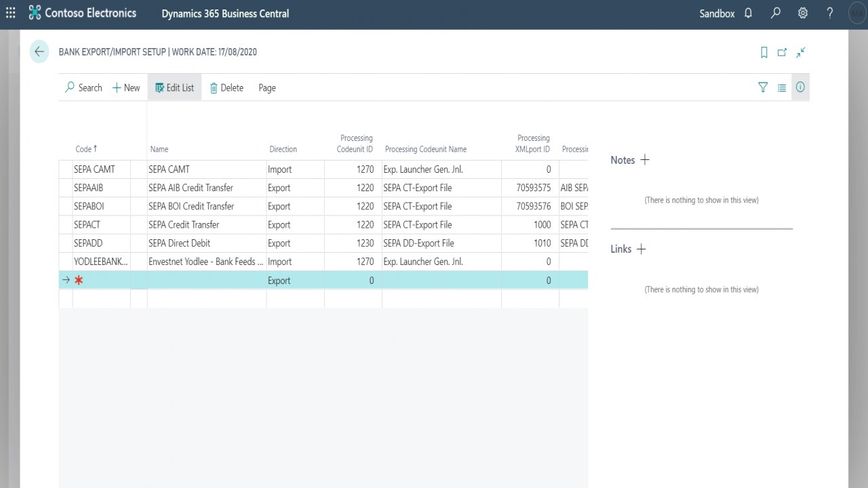Toggle Edit List mode
The image size is (868, 488).
tap(174, 87)
